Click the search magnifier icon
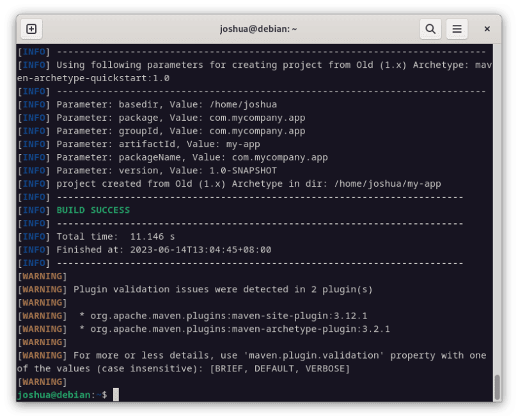 (430, 29)
